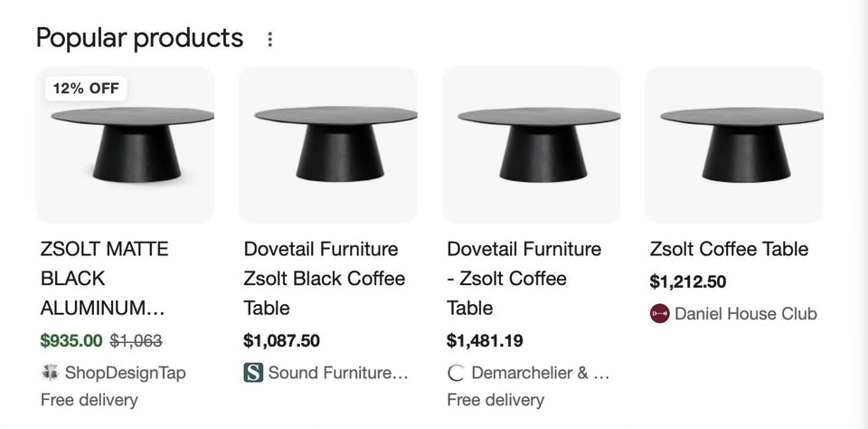Click the $1,087.50 price
Screen dimensions: 868x429
281,340
